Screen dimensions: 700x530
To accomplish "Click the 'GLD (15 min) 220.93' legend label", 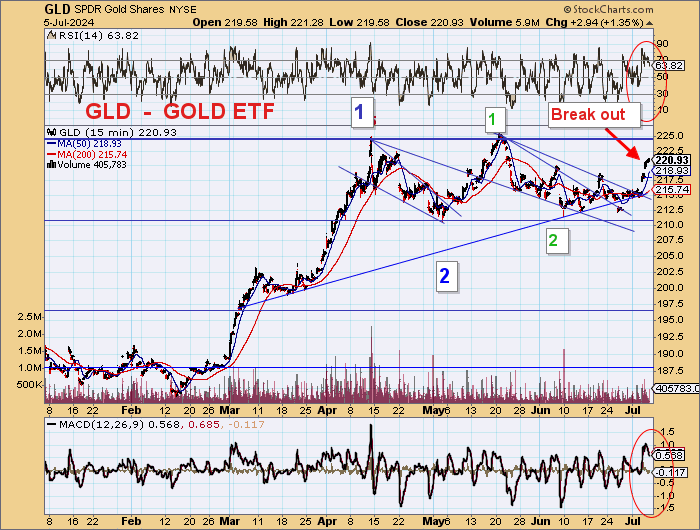I will pos(118,132).
